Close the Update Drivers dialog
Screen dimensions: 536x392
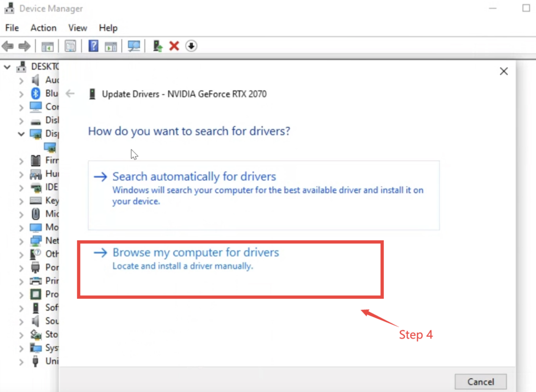(x=504, y=71)
